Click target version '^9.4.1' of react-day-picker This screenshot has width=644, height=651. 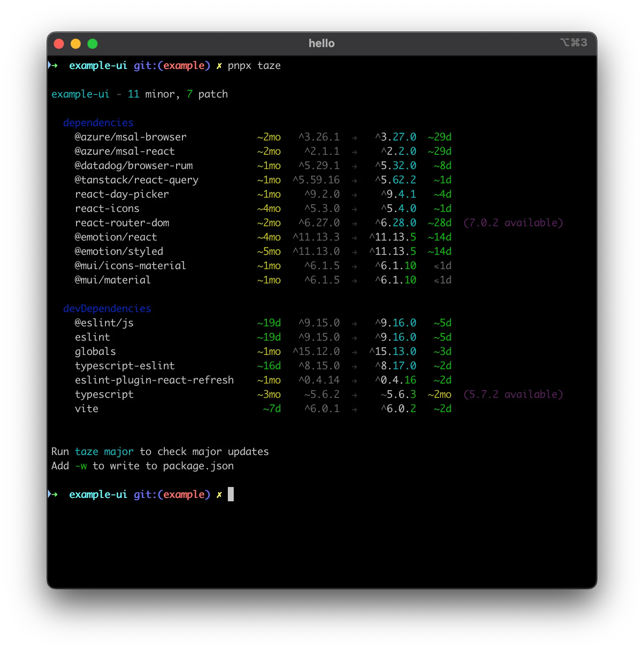[x=399, y=194]
